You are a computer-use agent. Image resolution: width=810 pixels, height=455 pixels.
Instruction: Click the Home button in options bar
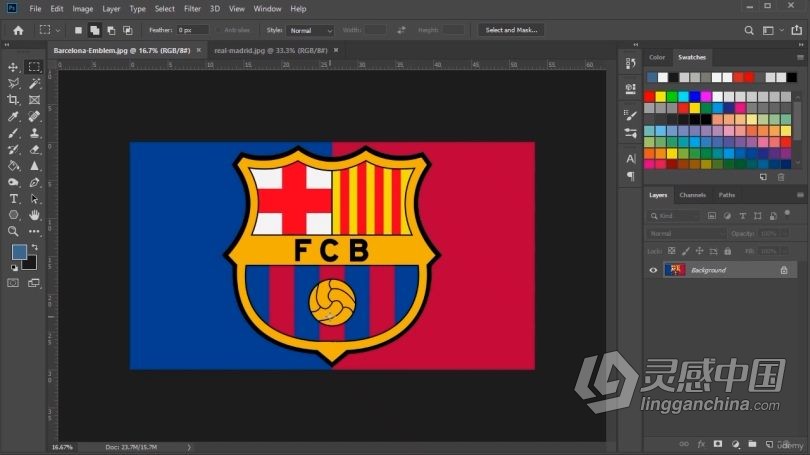click(x=18, y=30)
